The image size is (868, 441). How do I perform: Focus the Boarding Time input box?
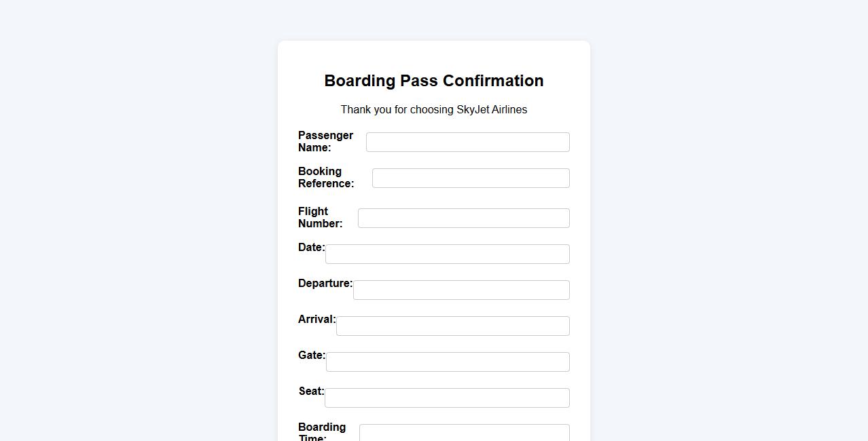464,433
